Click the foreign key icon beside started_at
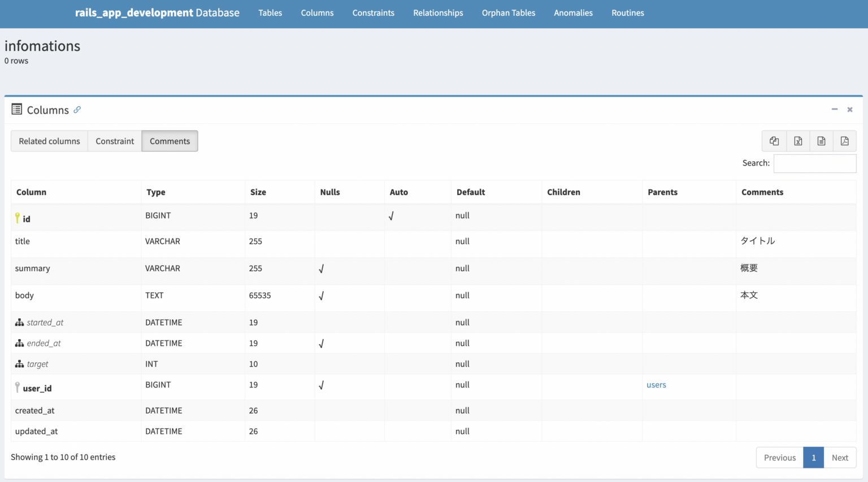The height and width of the screenshot is (482, 868). click(x=19, y=322)
